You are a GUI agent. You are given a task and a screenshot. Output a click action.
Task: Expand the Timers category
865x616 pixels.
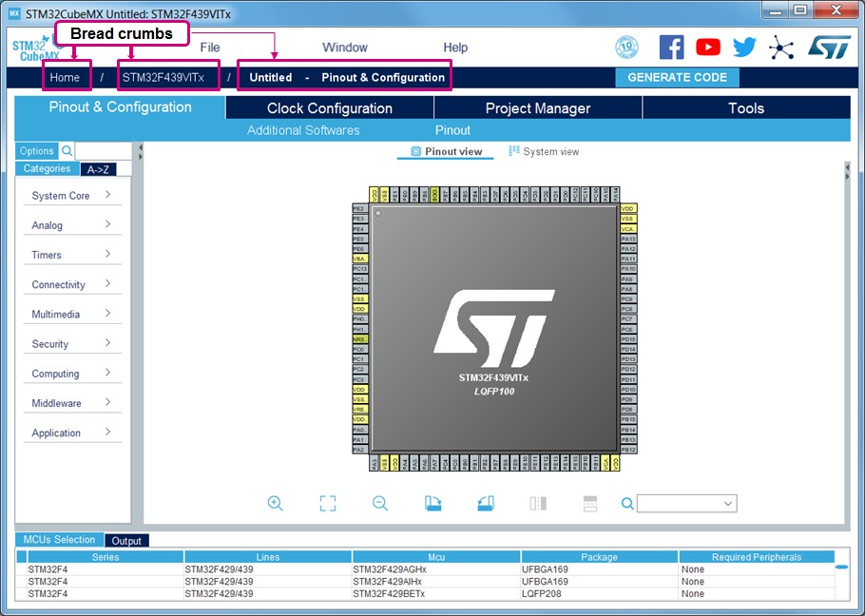tap(71, 255)
